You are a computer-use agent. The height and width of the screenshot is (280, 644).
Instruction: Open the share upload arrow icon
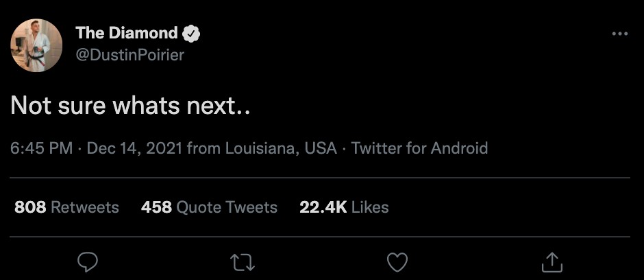tap(552, 262)
